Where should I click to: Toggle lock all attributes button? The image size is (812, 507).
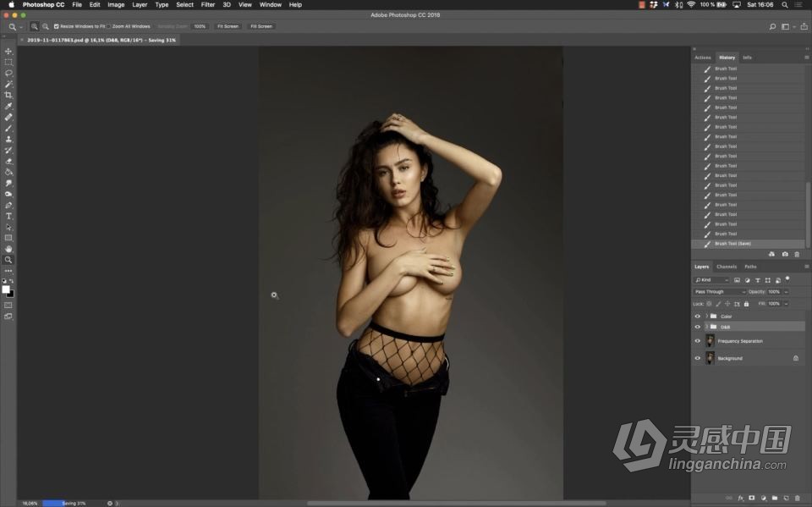[746, 304]
